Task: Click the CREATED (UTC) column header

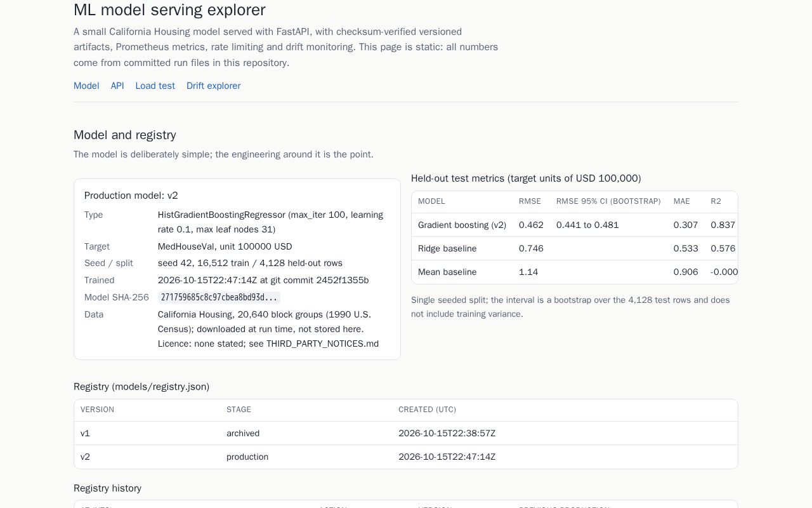Action: (x=427, y=410)
